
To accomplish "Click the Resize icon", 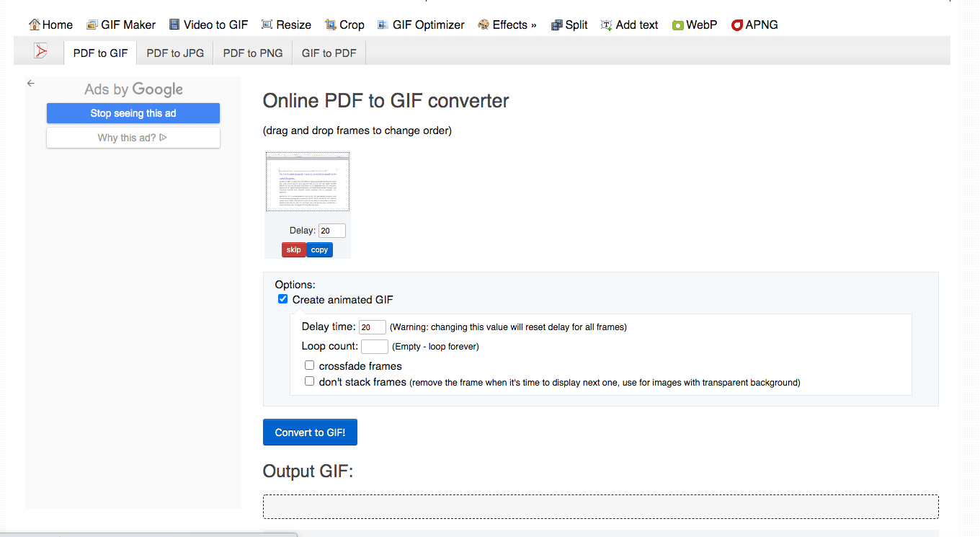I will coord(267,25).
